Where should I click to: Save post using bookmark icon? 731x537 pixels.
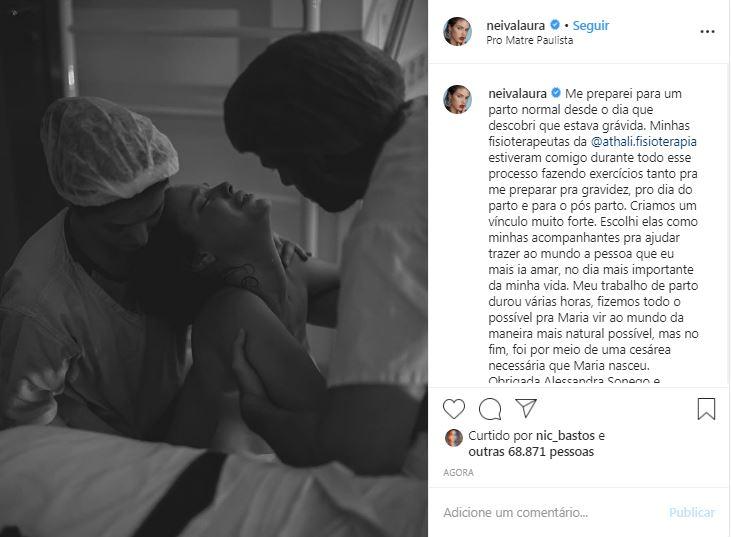click(706, 409)
